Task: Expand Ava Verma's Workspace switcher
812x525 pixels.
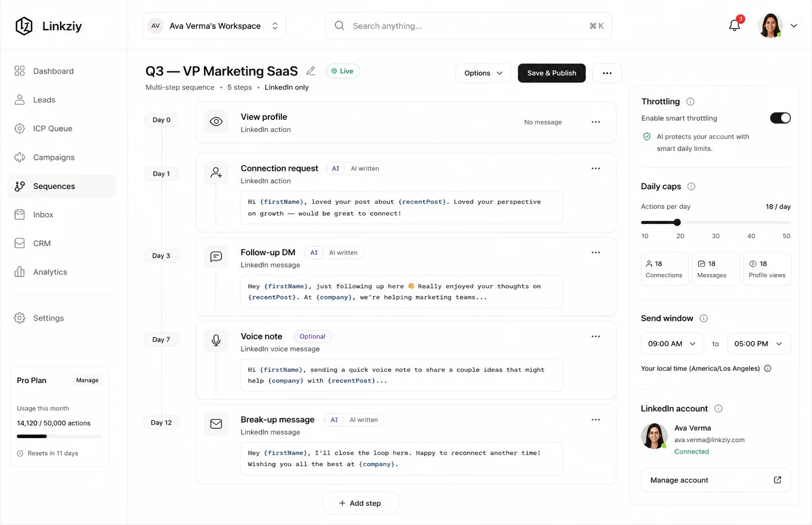Action: point(214,26)
